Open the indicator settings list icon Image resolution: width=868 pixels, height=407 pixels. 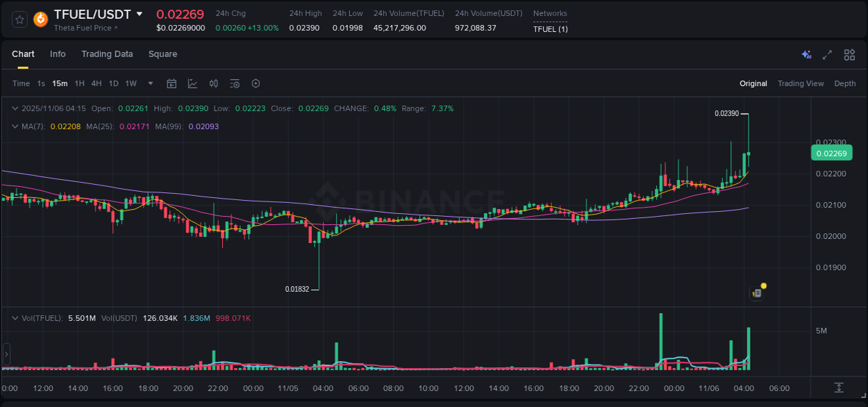(234, 83)
